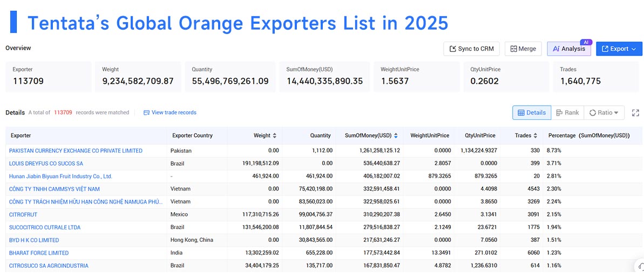644x278 pixels.
Task: Sort by the Weight column arrows
Action: coord(274,135)
